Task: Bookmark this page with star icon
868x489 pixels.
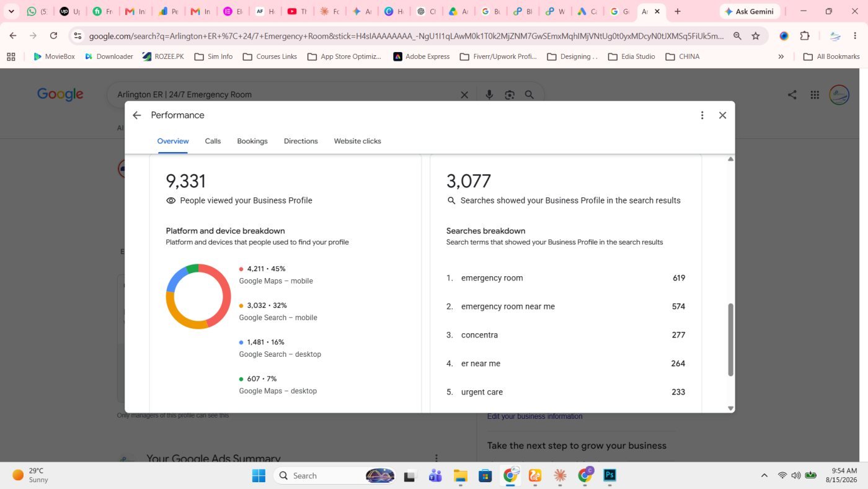Action: point(755,36)
